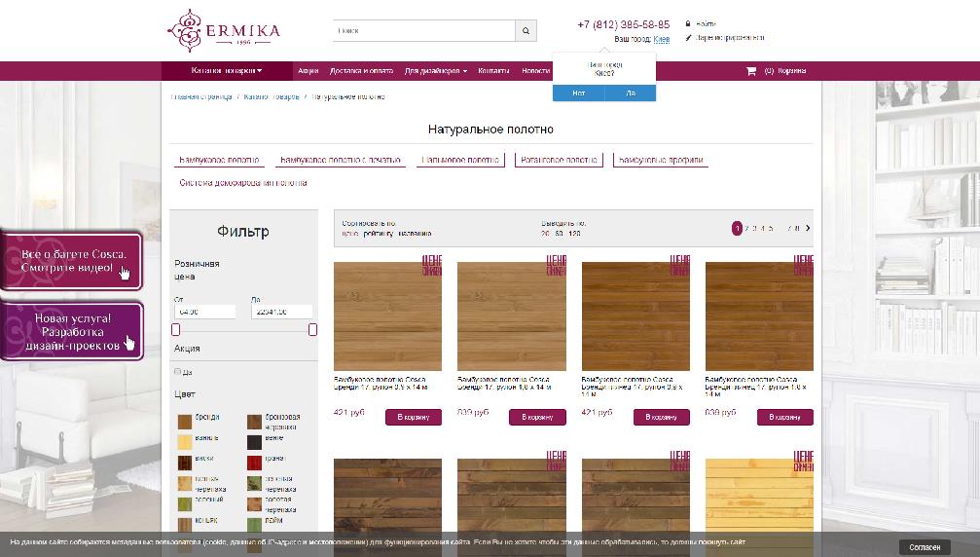This screenshot has width=980, height=557.
Task: Tick the Акция 'Да' checkbox
Action: coord(177,371)
